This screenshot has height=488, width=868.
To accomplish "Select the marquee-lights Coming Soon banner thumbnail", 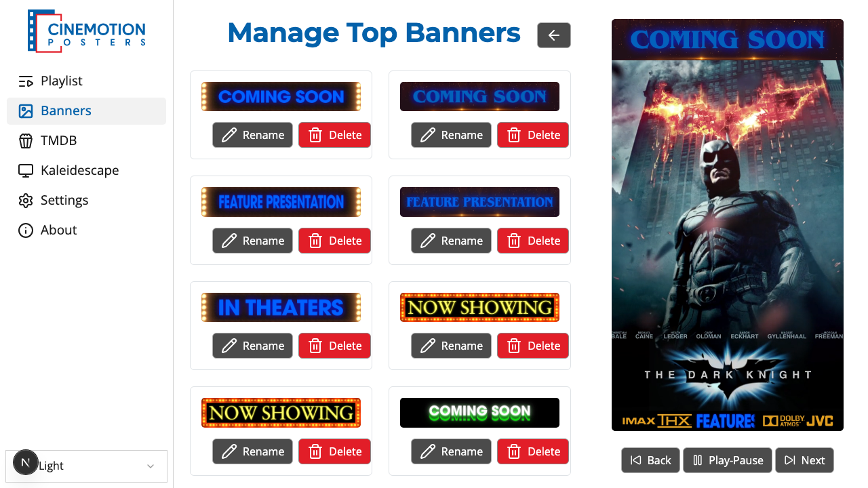I will pos(281,96).
